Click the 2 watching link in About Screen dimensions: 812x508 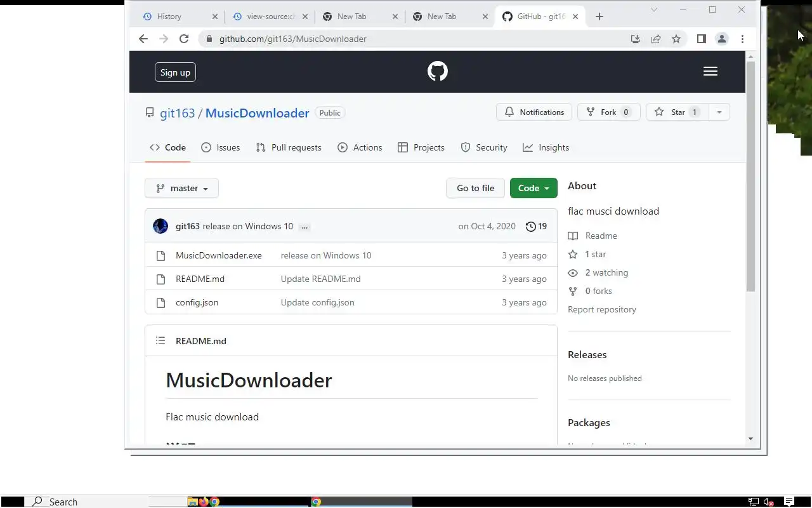tap(598, 272)
